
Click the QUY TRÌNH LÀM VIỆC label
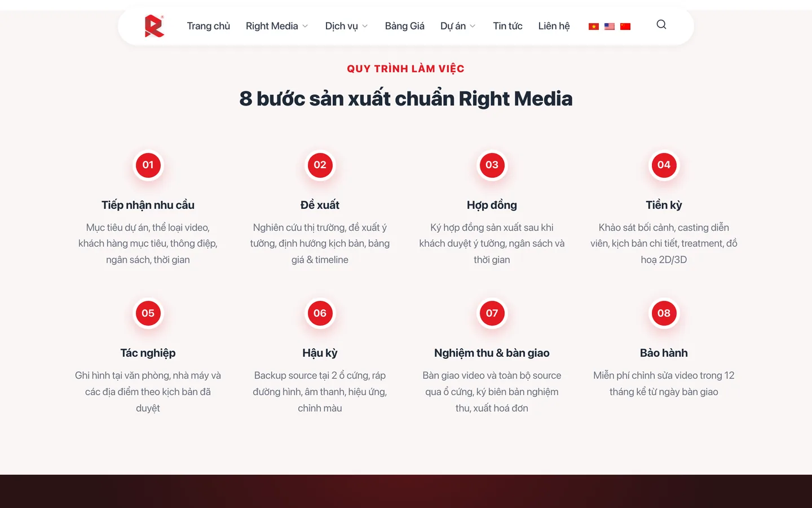(x=405, y=69)
